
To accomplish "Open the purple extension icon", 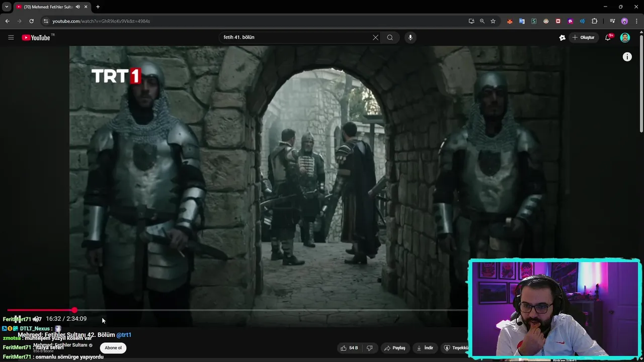I will [570, 21].
